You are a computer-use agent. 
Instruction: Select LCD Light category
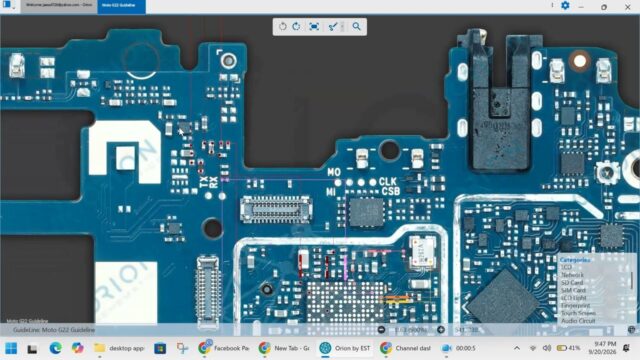[574, 298]
